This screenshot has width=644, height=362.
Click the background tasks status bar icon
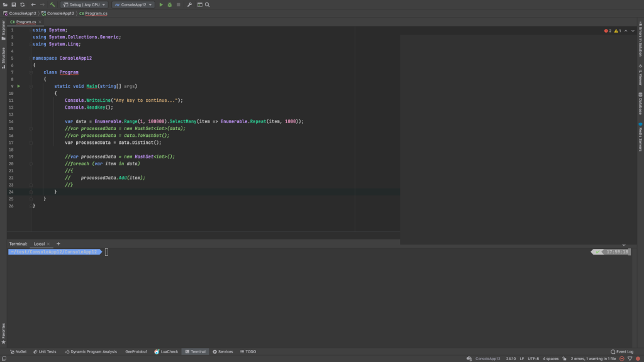(469, 359)
